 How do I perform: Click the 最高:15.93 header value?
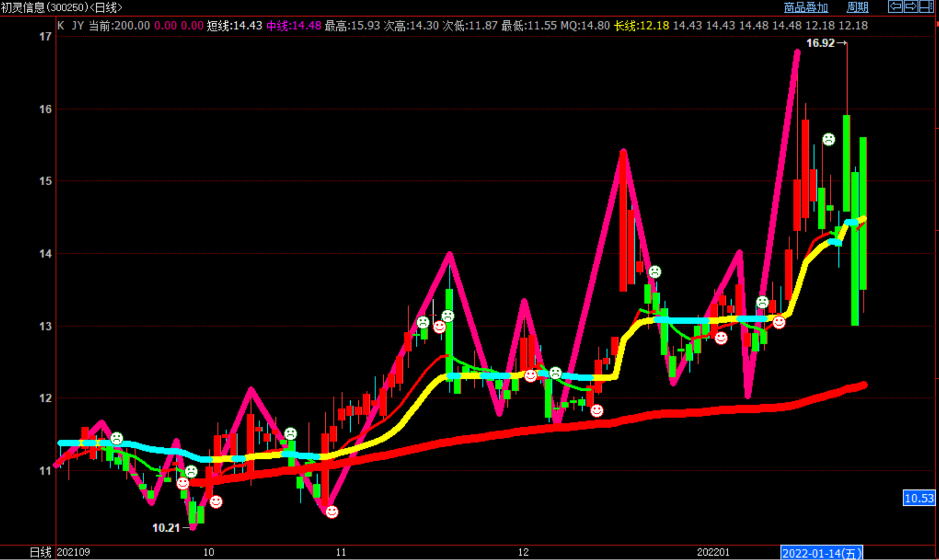click(x=353, y=26)
